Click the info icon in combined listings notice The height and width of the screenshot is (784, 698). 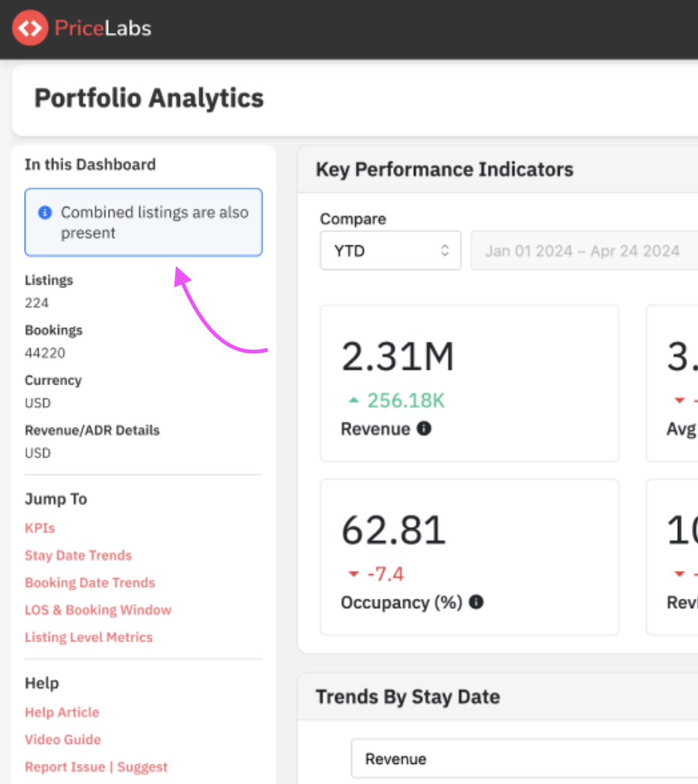point(45,212)
